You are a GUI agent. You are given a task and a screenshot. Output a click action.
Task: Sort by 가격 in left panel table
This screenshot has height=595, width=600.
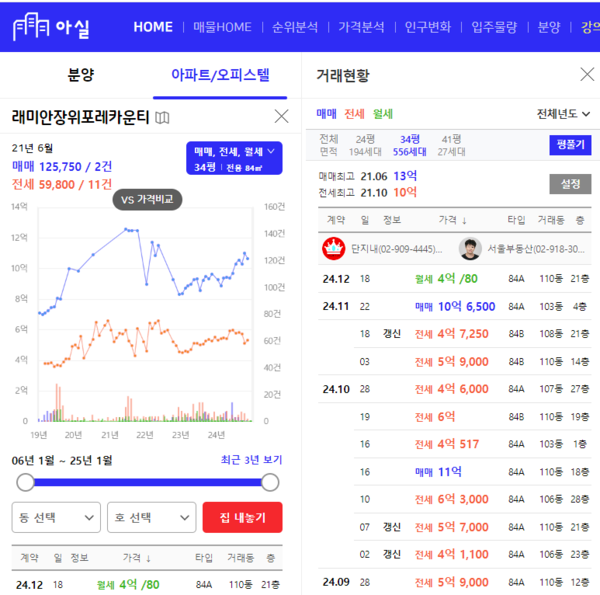coord(137,558)
